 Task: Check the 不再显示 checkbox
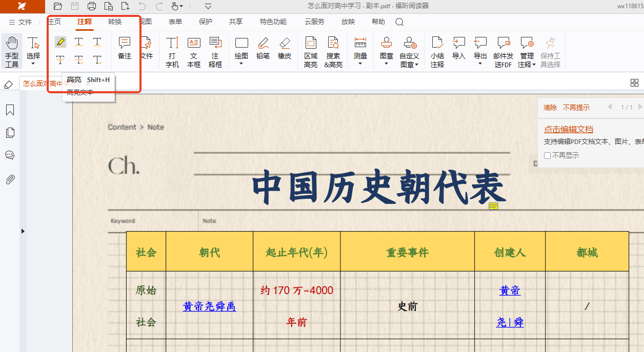coord(548,155)
